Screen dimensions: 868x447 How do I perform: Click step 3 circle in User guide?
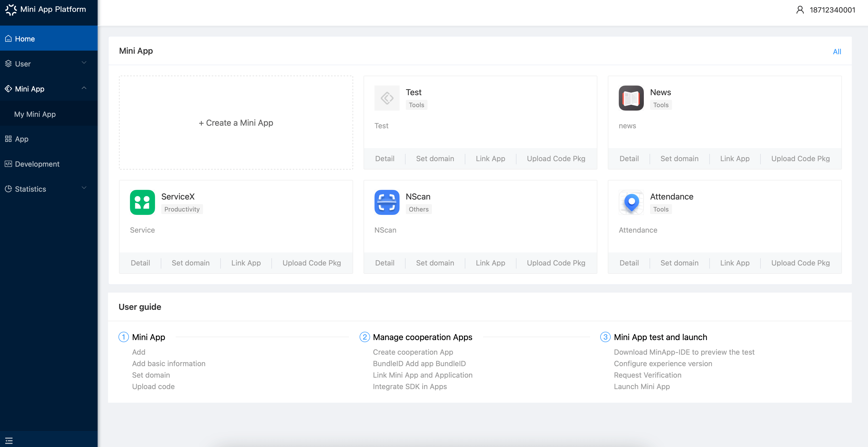[x=605, y=337]
